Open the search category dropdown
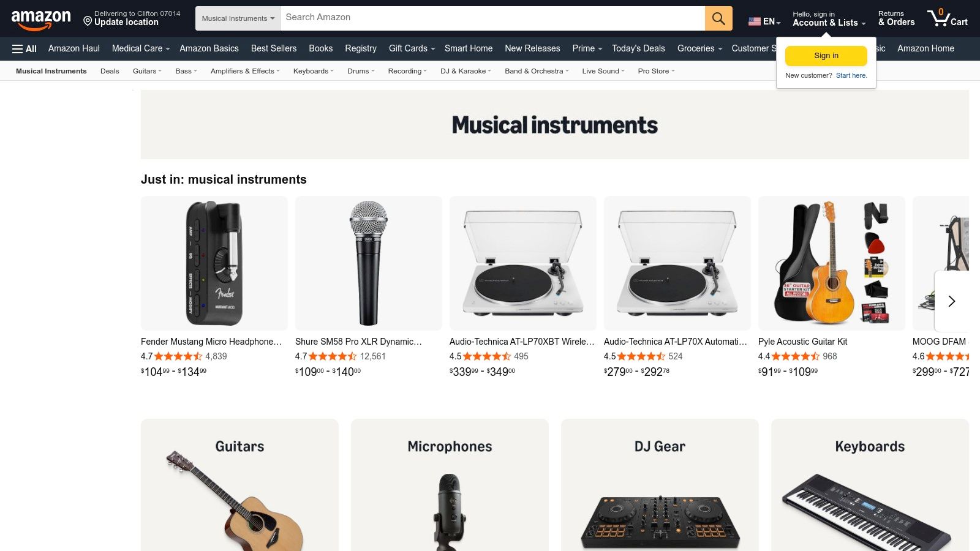Image resolution: width=980 pixels, height=551 pixels. (238, 18)
